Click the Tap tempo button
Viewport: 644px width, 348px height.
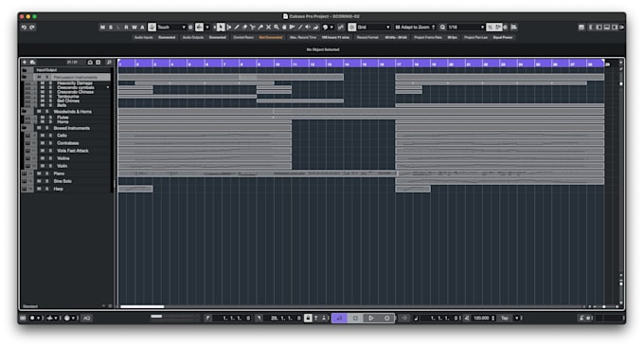point(505,318)
